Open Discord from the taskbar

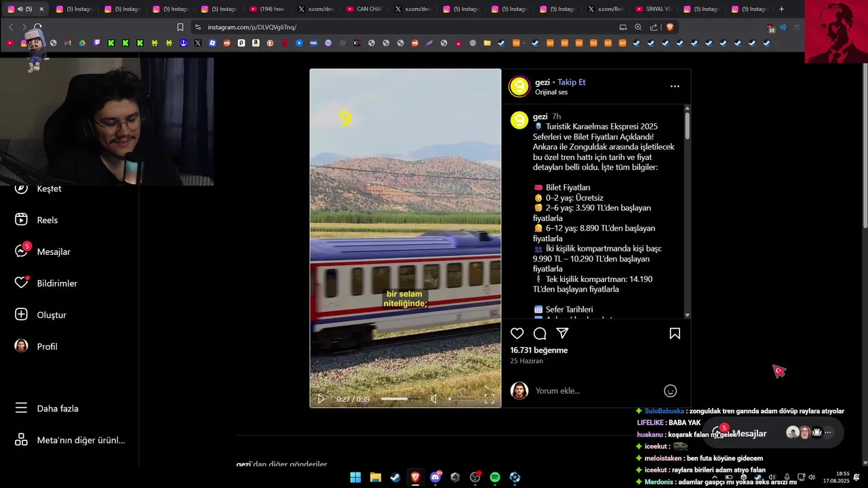[x=435, y=477]
